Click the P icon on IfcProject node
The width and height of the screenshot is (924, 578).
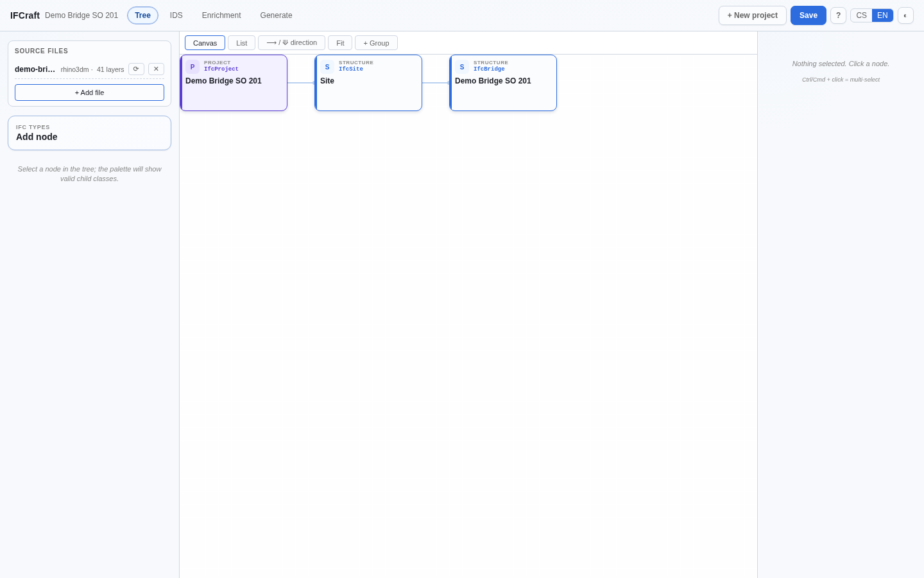[x=193, y=67]
